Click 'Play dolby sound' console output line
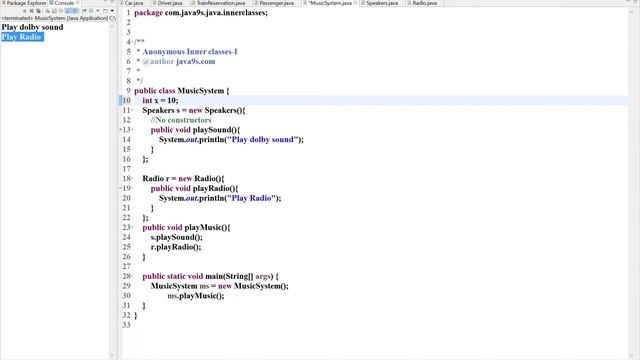Image resolution: width=640 pixels, height=360 pixels. (33, 27)
